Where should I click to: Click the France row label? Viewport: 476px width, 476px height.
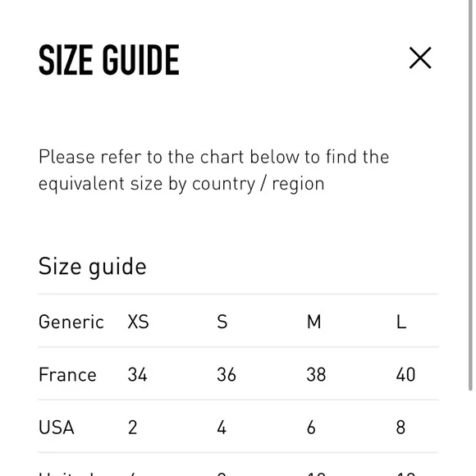point(67,374)
